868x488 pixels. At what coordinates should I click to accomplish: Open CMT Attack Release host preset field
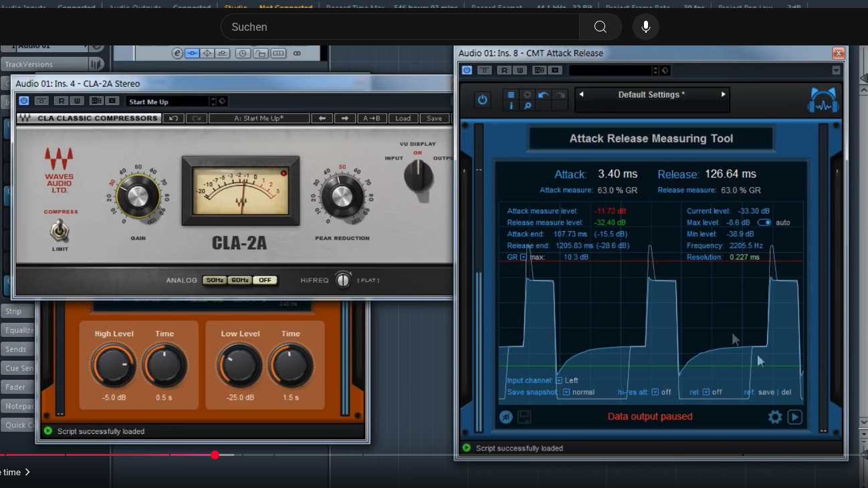pos(610,70)
